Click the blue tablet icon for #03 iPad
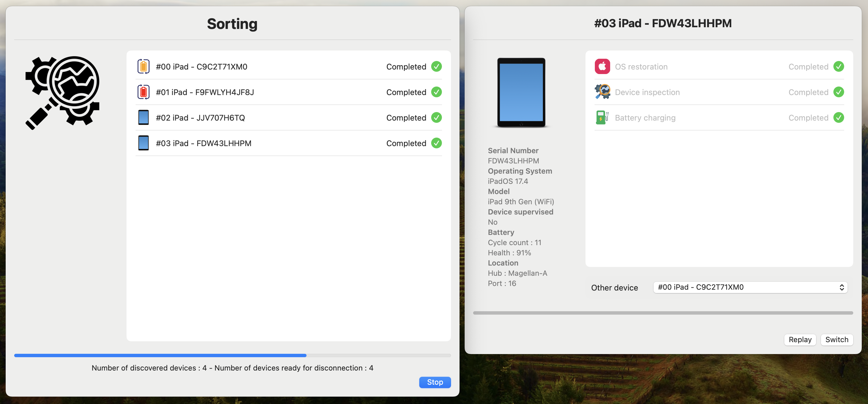868x404 pixels. pos(143,143)
